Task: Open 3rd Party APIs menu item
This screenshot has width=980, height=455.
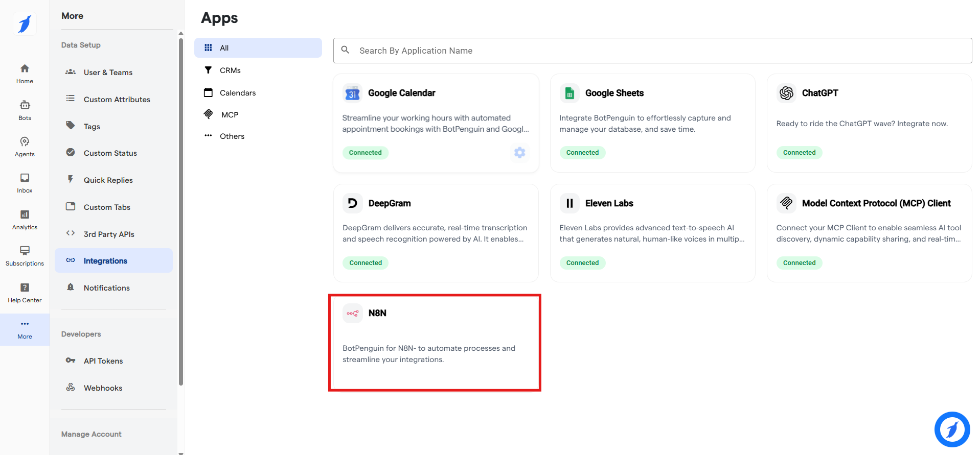Action: pyautogui.click(x=109, y=234)
